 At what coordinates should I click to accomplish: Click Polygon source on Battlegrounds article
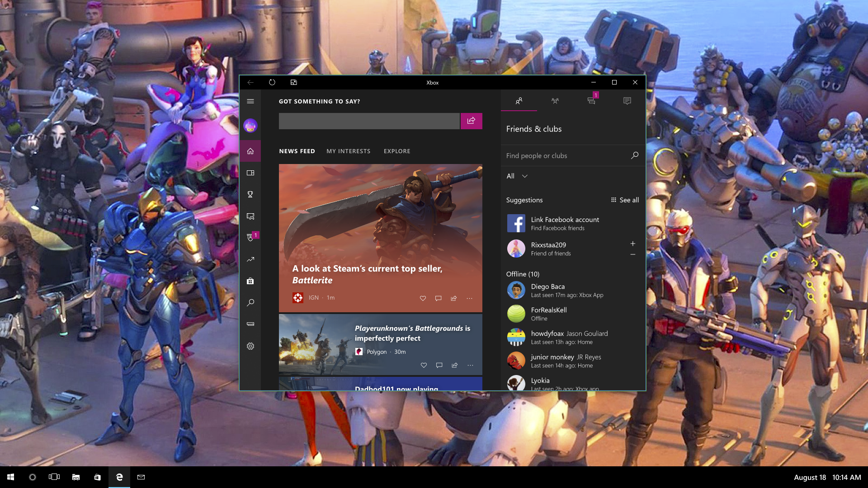[x=371, y=352]
